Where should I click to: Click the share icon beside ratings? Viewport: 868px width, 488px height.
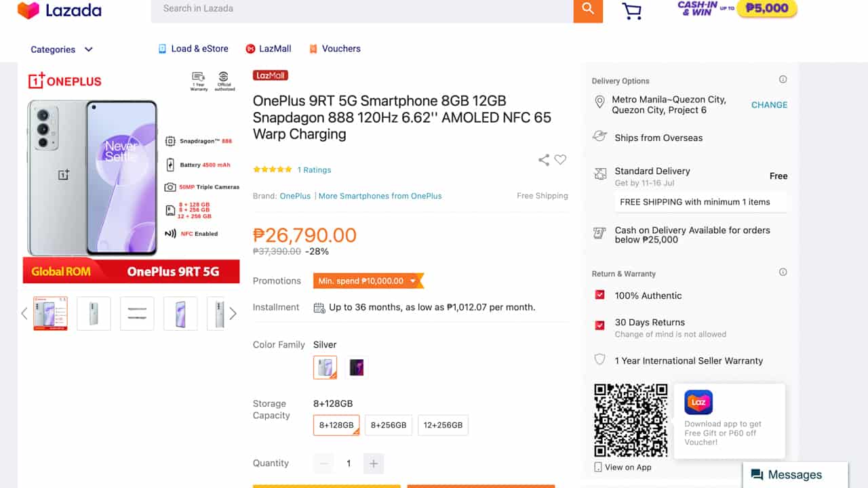point(544,160)
